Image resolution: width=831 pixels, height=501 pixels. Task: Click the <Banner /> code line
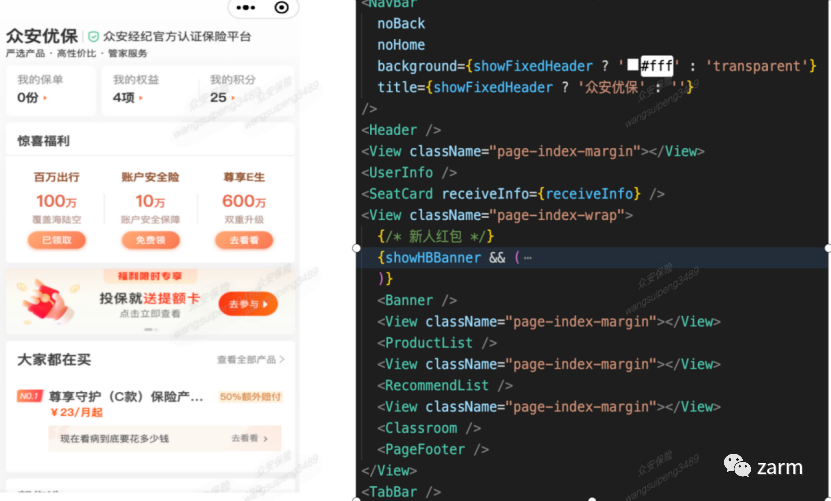(417, 300)
